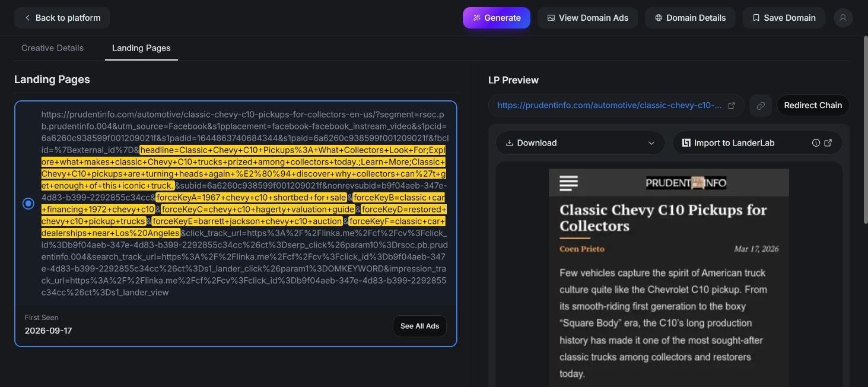The image size is (868, 387).
Task: Open the prudentinfo.com preview URL link
Action: tap(609, 105)
